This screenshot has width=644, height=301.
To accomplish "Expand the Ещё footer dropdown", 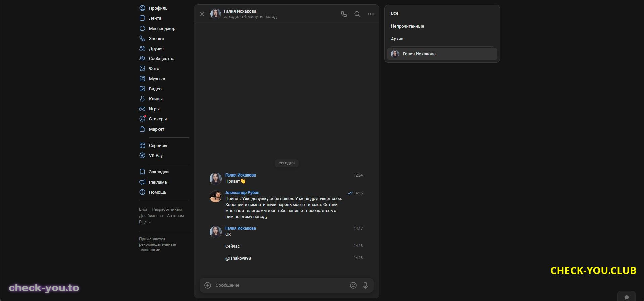I will click(145, 222).
